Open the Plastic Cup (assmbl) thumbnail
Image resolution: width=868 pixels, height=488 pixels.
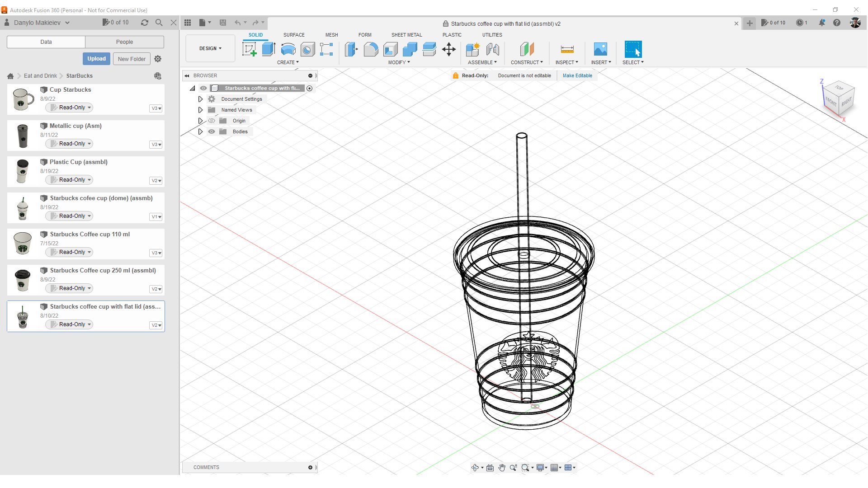coord(22,171)
